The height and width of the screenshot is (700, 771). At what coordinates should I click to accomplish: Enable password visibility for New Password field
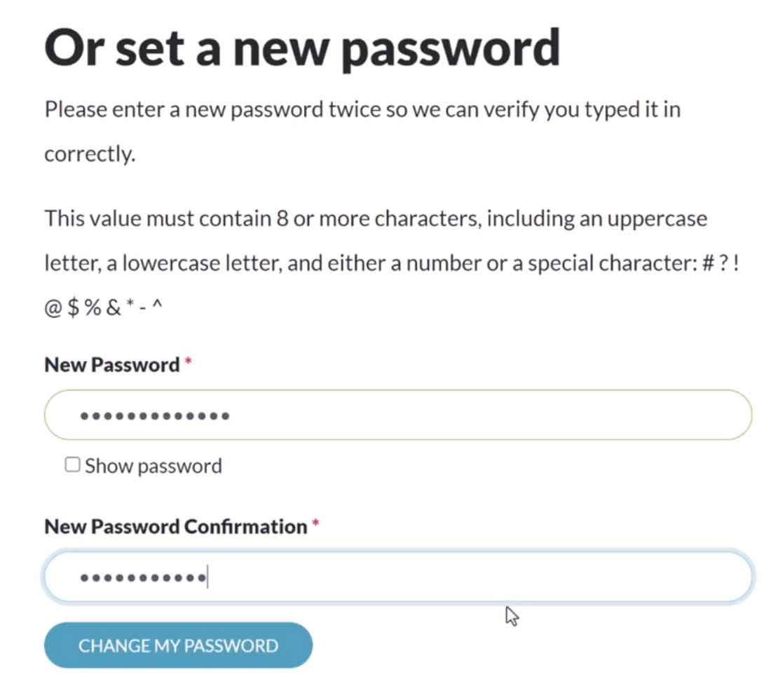click(x=72, y=464)
